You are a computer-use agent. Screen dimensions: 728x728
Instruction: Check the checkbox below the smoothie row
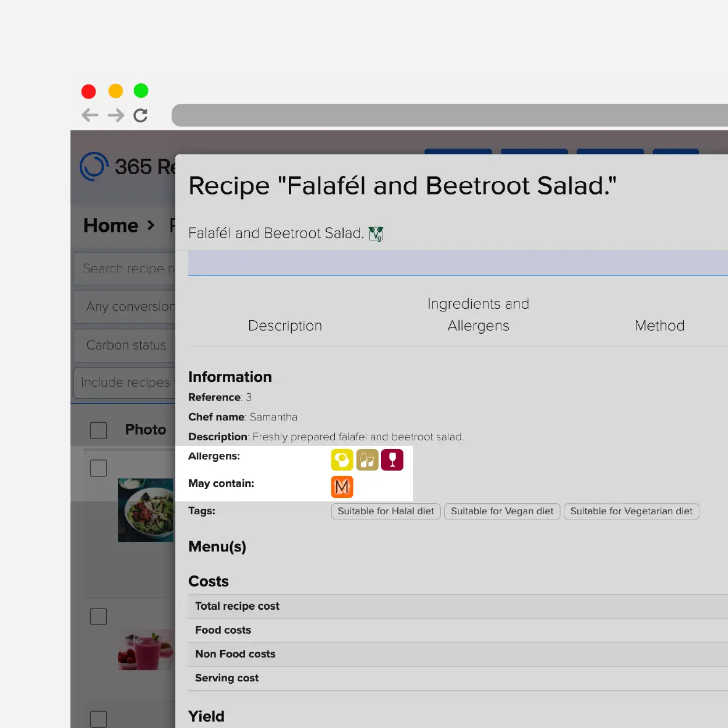[98, 719]
